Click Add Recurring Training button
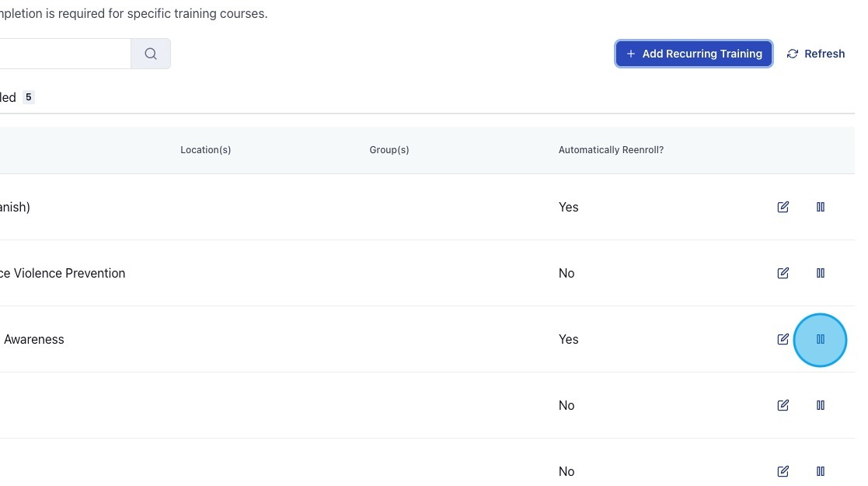 pyautogui.click(x=693, y=54)
